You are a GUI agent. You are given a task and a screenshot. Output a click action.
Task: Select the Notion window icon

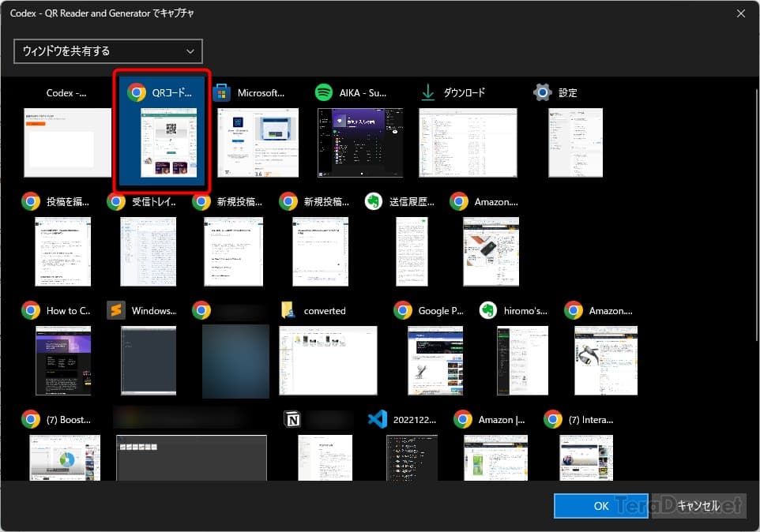point(292,419)
